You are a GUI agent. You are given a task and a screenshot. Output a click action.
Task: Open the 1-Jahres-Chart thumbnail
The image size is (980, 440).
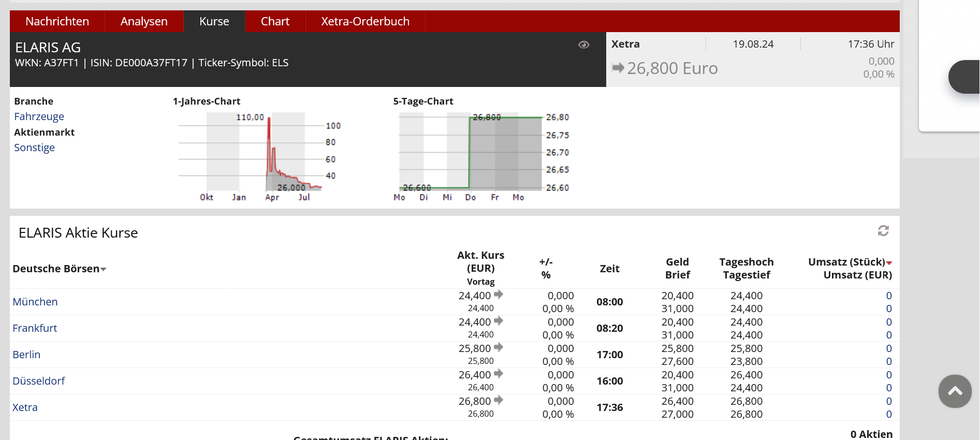coord(256,155)
